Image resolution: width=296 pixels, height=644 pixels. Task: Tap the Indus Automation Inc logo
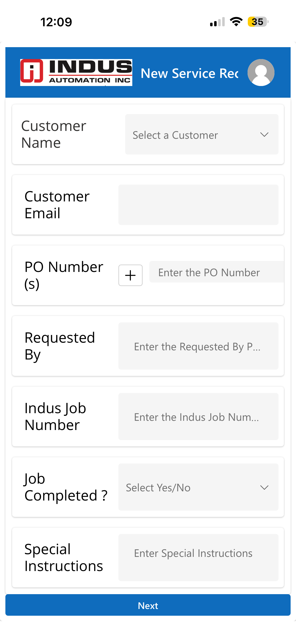pyautogui.click(x=76, y=73)
